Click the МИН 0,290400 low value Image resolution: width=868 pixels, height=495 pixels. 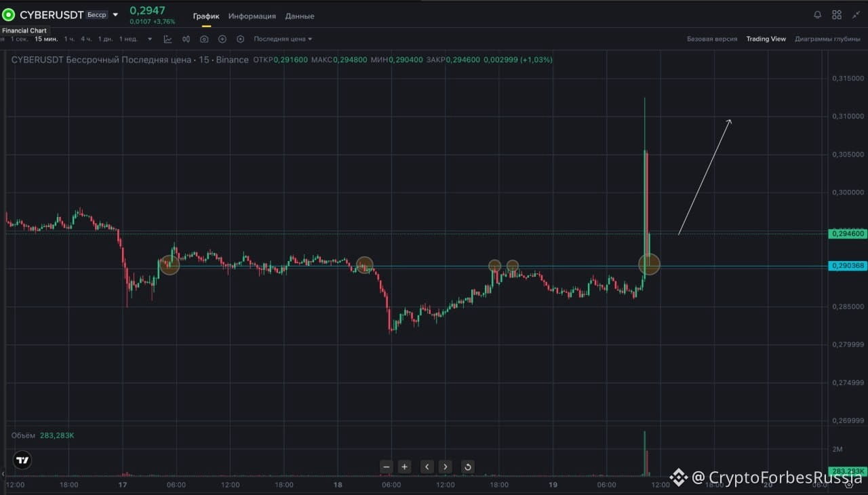click(397, 60)
